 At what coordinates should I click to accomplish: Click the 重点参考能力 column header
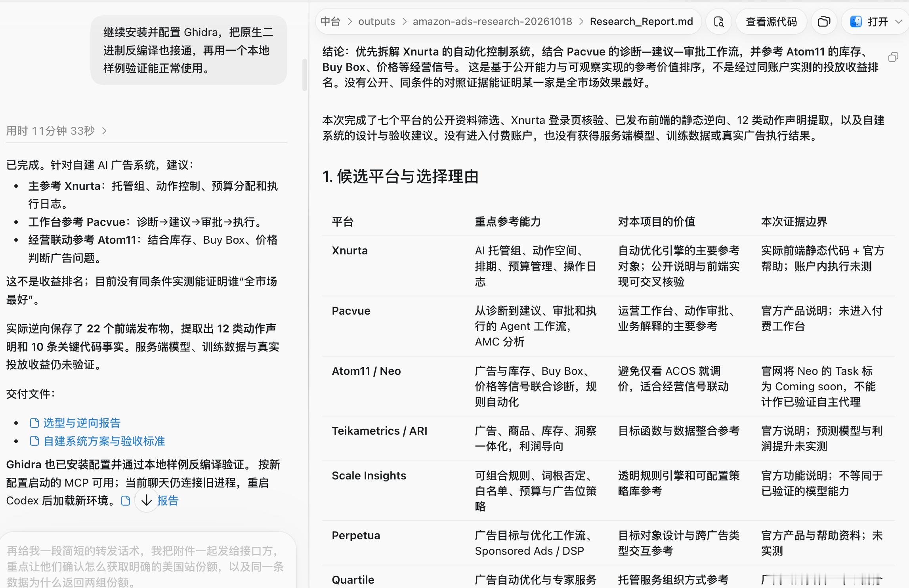coord(508,222)
